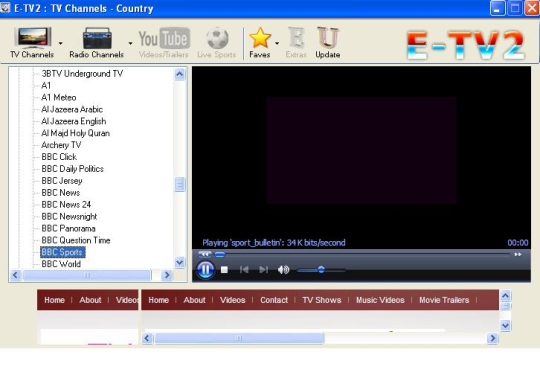Screen dimensions: 540x381
Task: Expand the Faves dropdown arrow
Action: 277,43
